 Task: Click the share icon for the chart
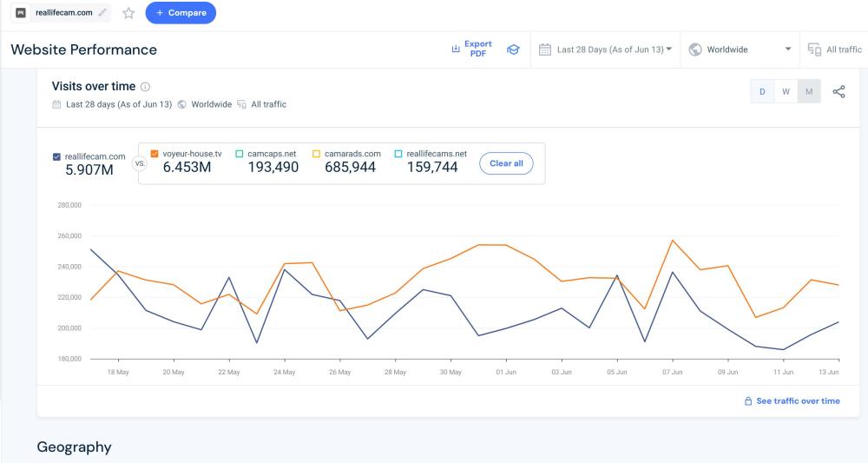[838, 91]
